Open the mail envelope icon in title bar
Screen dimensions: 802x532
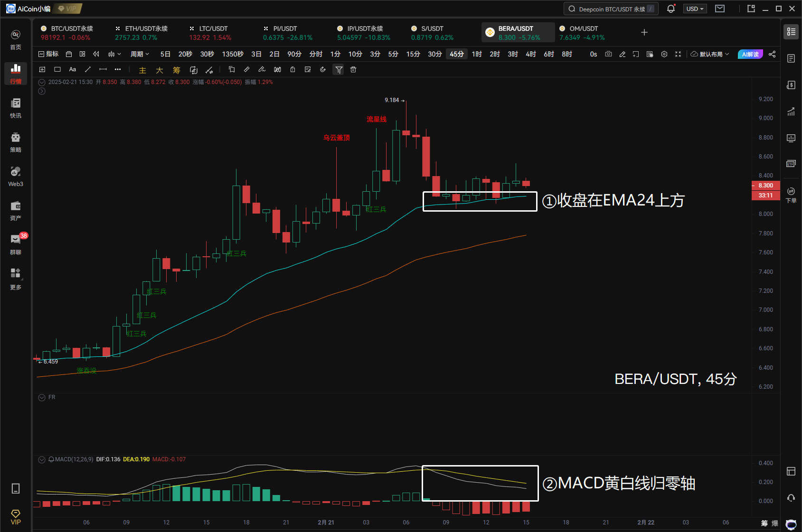coord(720,9)
